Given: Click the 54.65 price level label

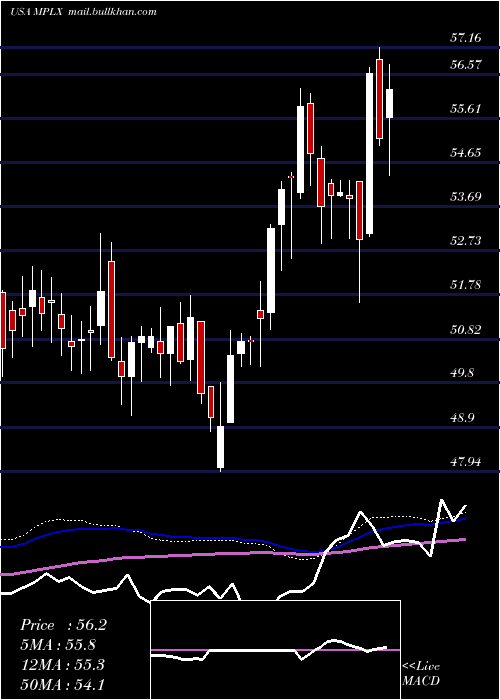Looking at the screenshot, I should [x=465, y=153].
